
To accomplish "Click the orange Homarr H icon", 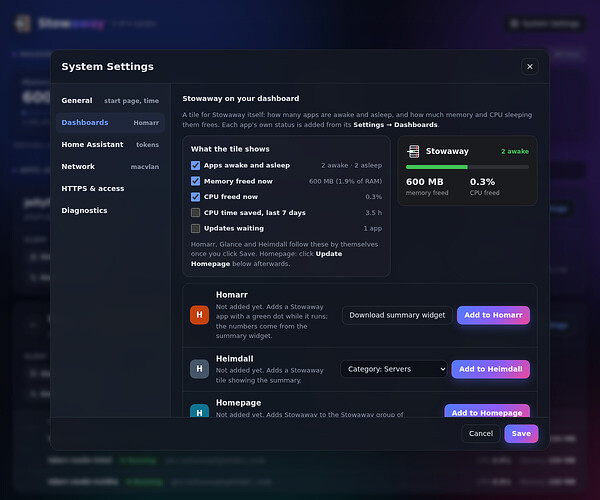I will [199, 315].
